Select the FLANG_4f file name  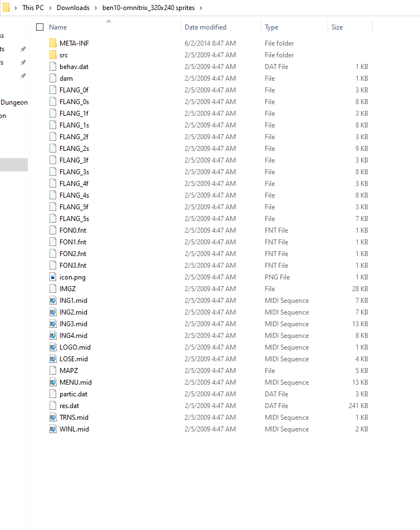(x=74, y=184)
